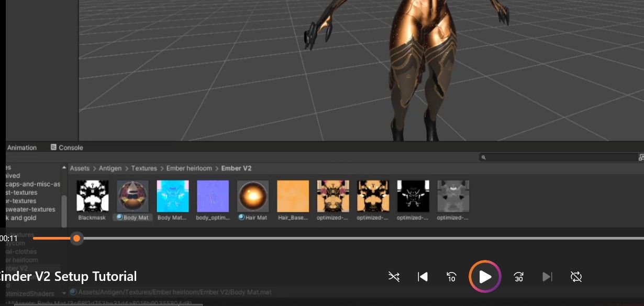The width and height of the screenshot is (644, 306).
Task: Click the Hair Mat material icon badge
Action: tap(241, 218)
